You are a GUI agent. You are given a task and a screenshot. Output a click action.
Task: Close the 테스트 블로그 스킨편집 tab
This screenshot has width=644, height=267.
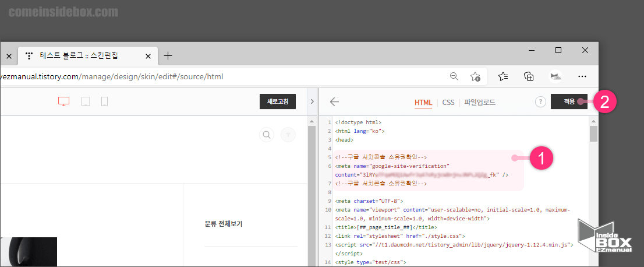[x=148, y=56]
